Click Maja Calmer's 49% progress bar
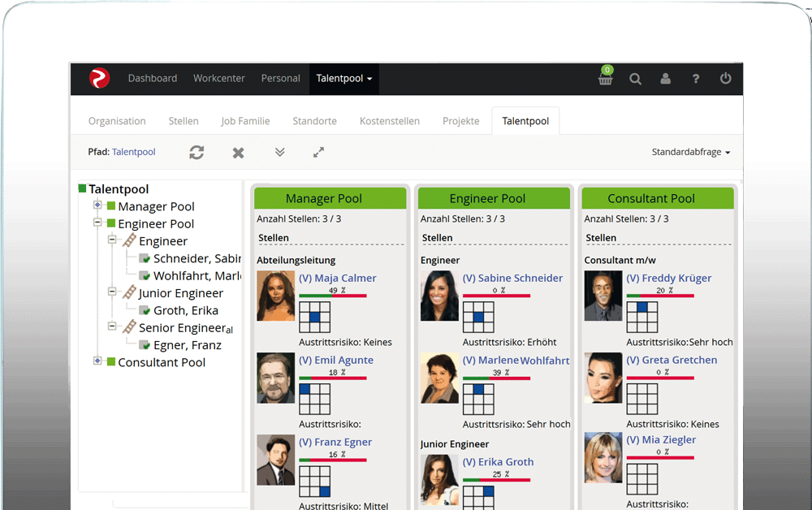812x510 pixels. 333,296
